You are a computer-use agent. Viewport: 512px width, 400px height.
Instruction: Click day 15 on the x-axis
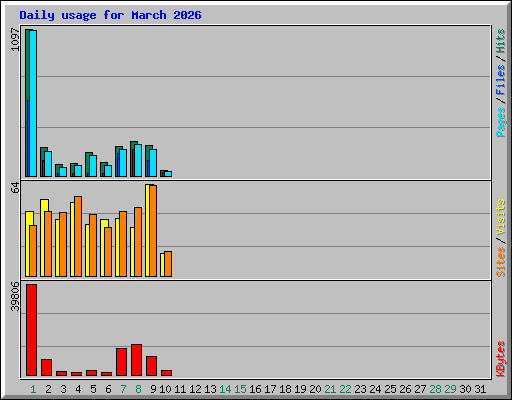(240, 389)
